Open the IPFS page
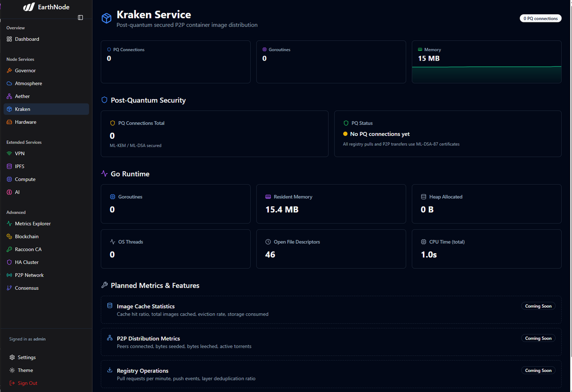The height and width of the screenshot is (392, 572). (x=46, y=166)
